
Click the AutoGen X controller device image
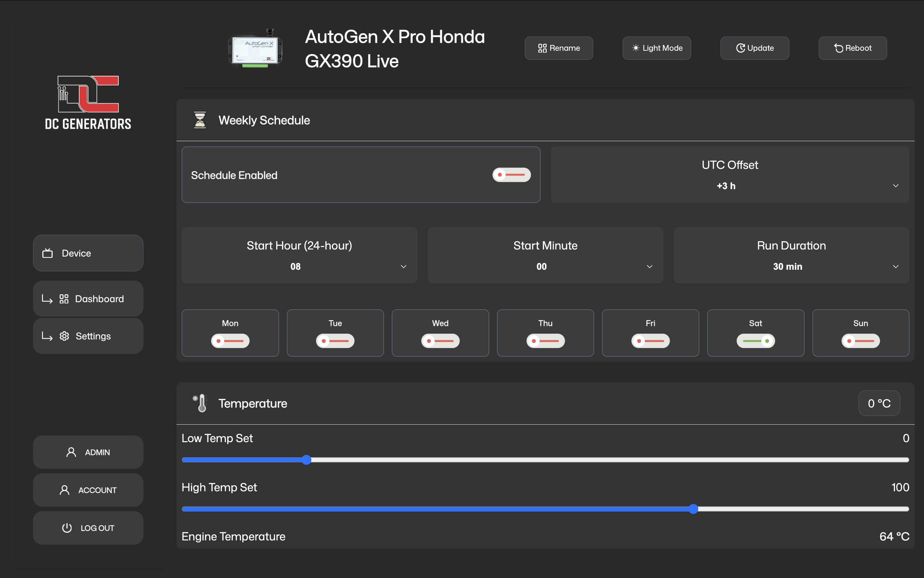coord(255,48)
